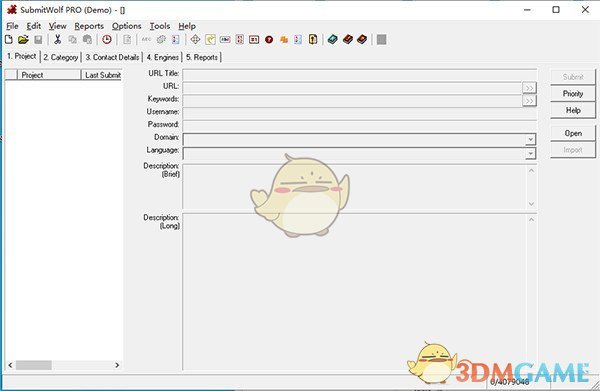Open the View menu
Screen dimensions: 600x391
click(57, 26)
